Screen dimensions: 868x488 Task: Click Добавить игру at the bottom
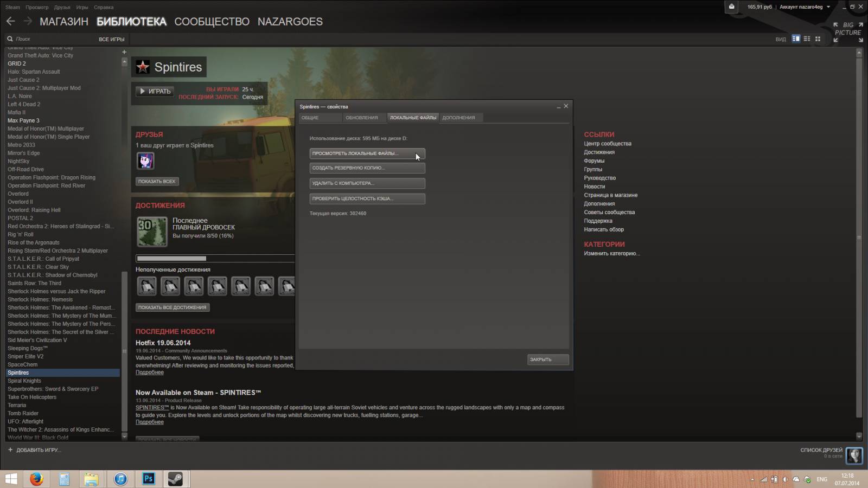39,450
